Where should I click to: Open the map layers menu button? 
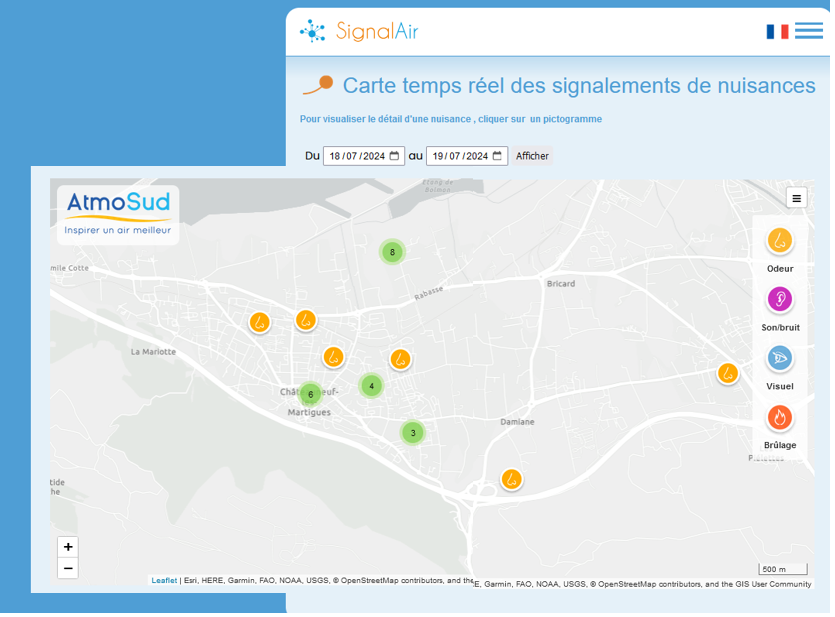[x=796, y=199]
